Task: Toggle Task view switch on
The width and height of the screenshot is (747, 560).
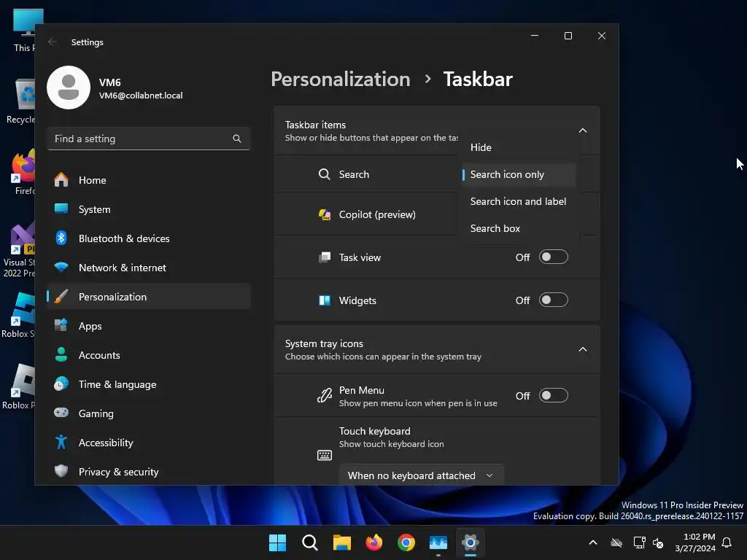Action: coord(554,257)
